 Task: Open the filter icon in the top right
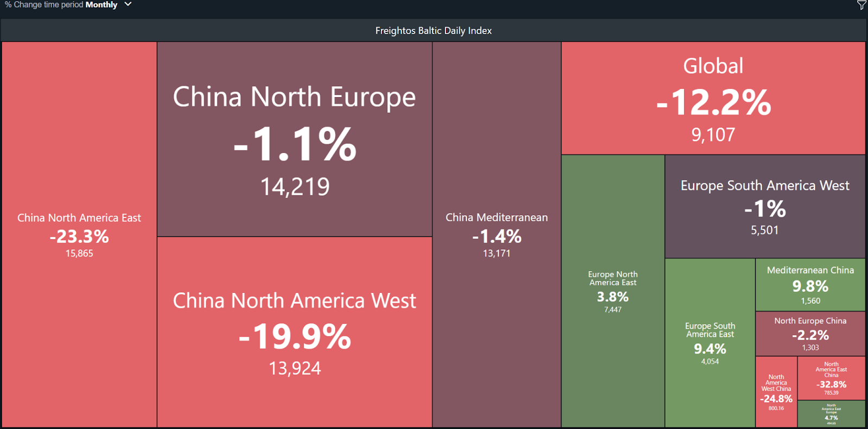(x=861, y=5)
